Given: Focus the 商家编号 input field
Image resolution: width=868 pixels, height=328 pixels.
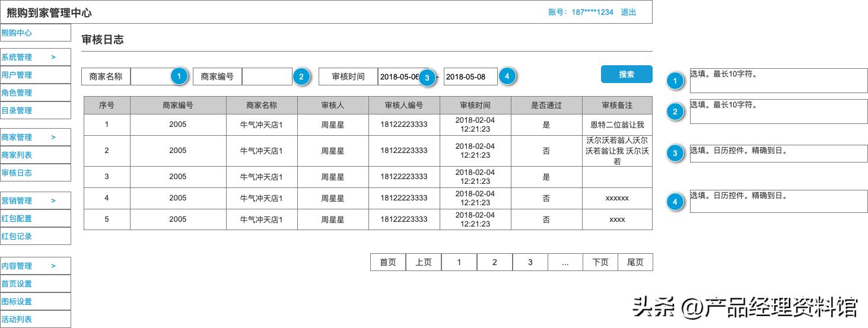Looking at the screenshot, I should [x=267, y=77].
